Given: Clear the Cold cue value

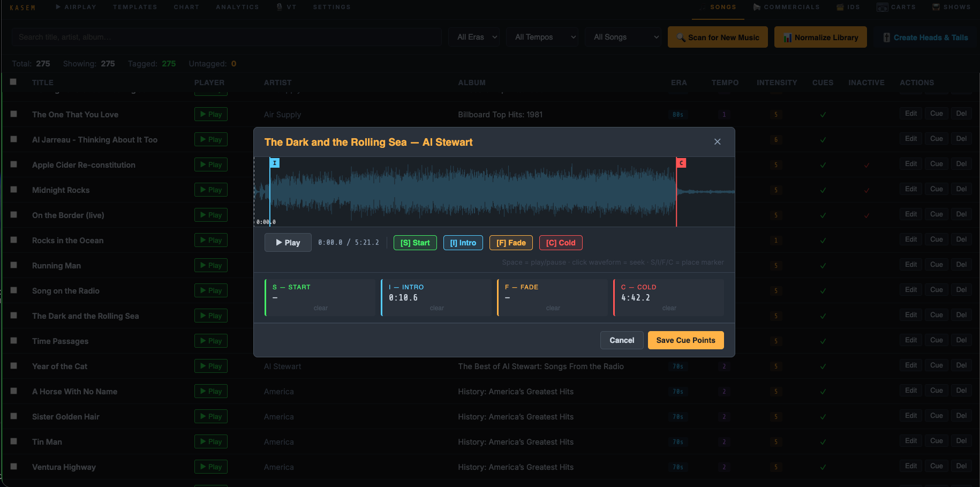Looking at the screenshot, I should [x=669, y=308].
